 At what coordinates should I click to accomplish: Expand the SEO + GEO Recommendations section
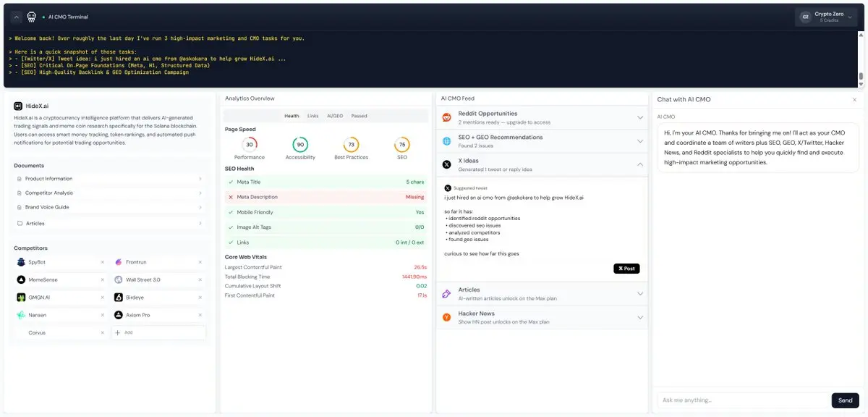pyautogui.click(x=639, y=141)
